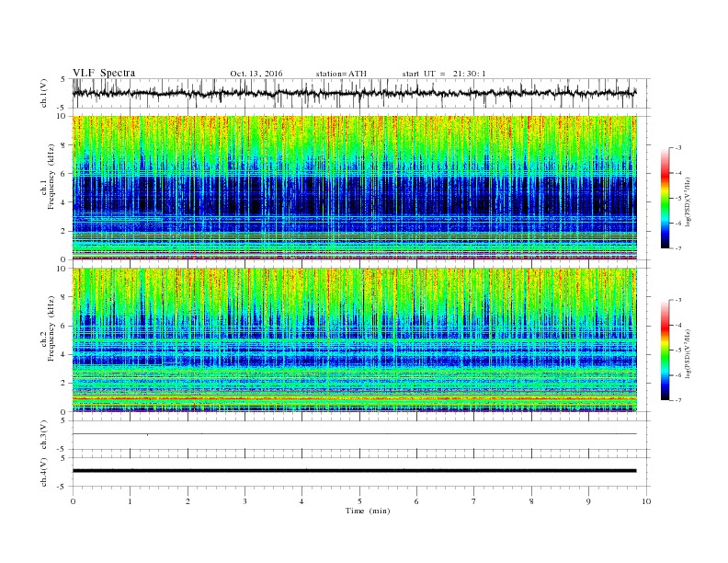Click the "ch.3(V)" axis label

coord(43,434)
